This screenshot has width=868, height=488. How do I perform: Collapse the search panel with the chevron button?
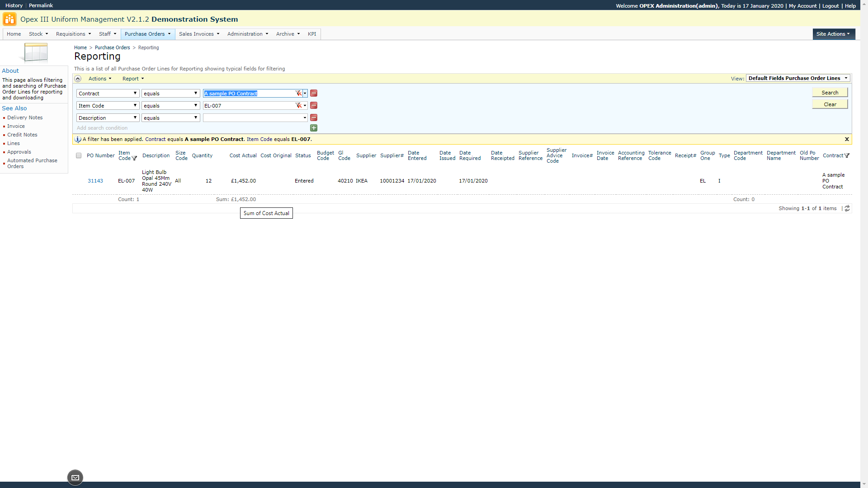click(x=78, y=79)
